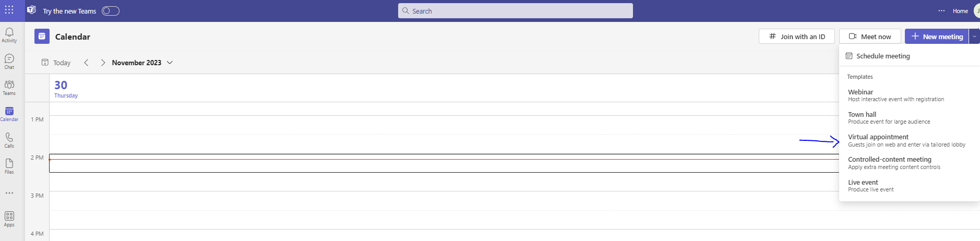Viewport: 980px width, 241px height.
Task: Open the Activity feed icon
Action: click(9, 34)
